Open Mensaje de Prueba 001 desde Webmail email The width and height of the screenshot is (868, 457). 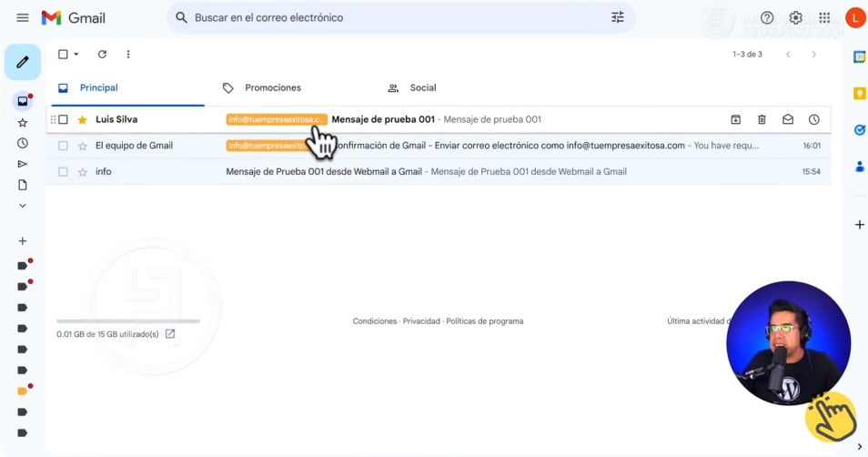pos(324,172)
